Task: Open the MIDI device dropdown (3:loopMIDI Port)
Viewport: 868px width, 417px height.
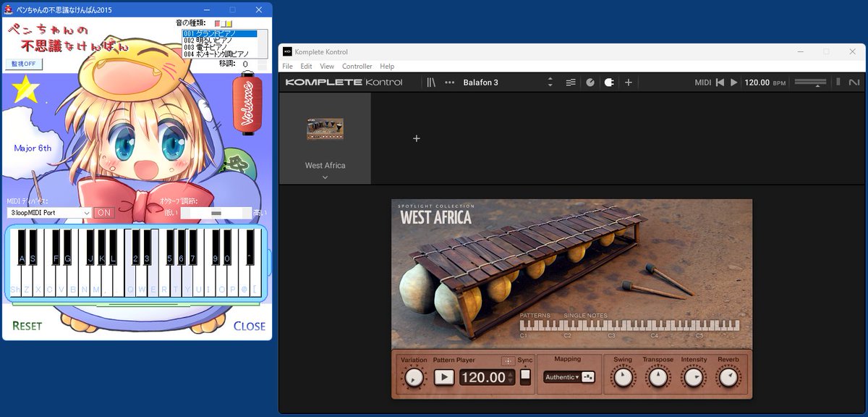Action: pyautogui.click(x=49, y=213)
